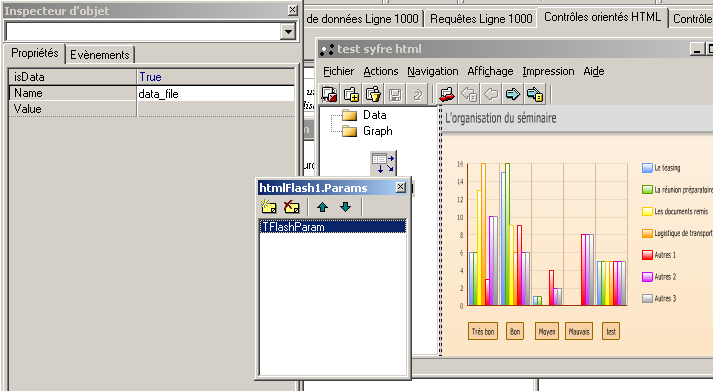The image size is (713, 391).
Task: Open the Actions menu
Action: 381,71
